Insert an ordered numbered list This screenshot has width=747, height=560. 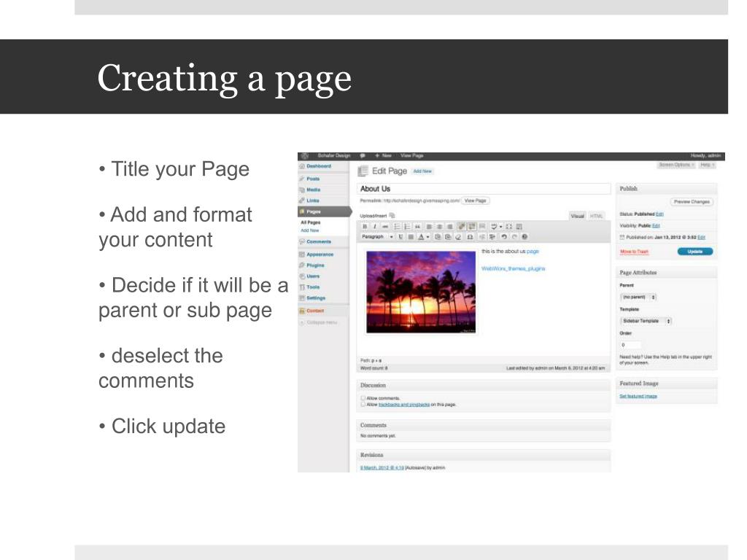[407, 227]
